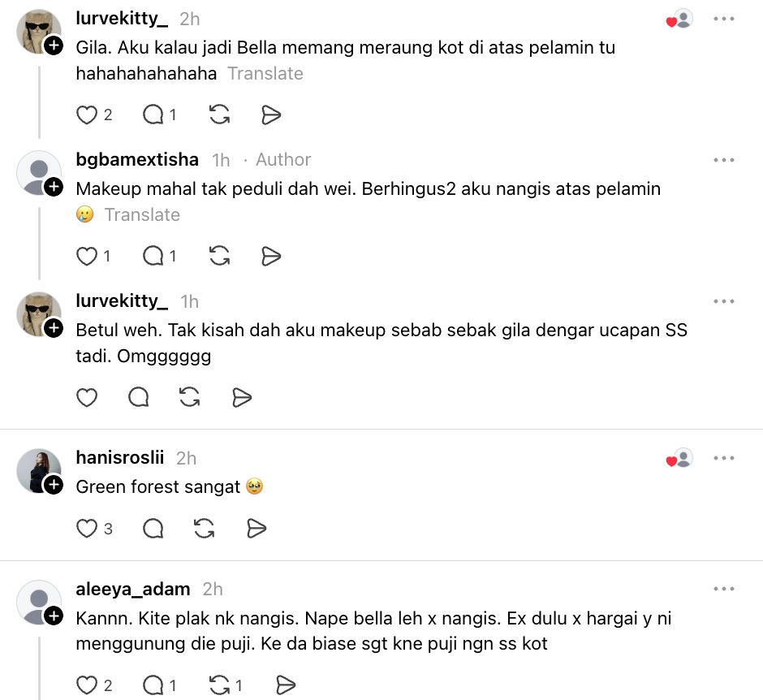Translate bgbamextisha's Makeup mahal comment

(x=143, y=214)
